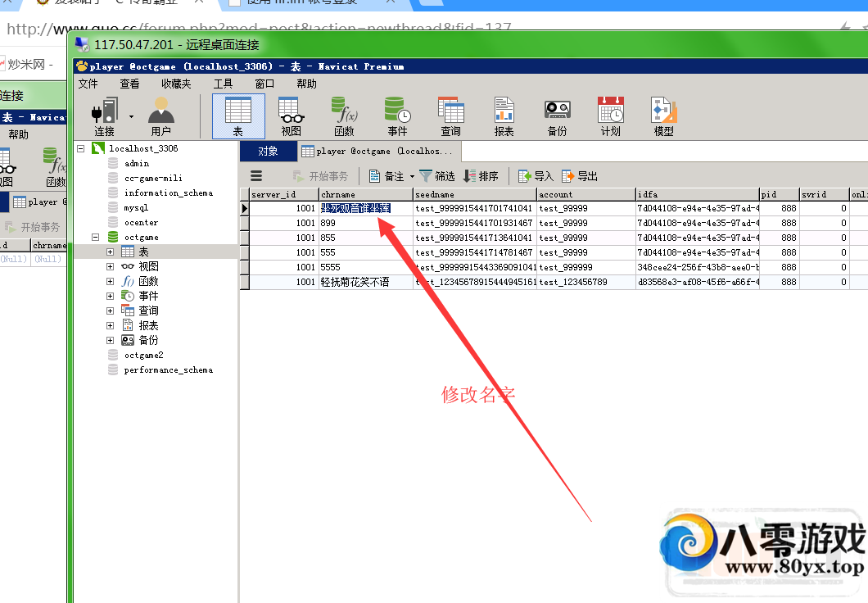This screenshot has height=603, width=868.
Task: Select the cell 轻抚菊花笑不语
Action: (x=366, y=282)
